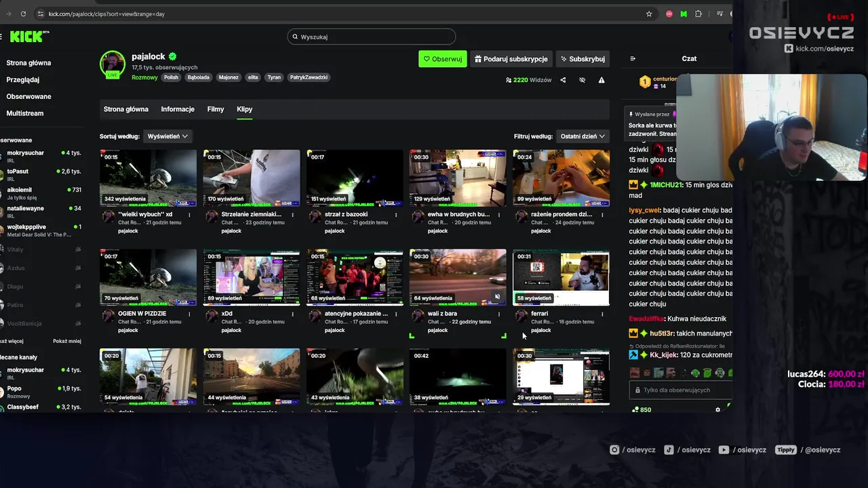Switch to the "Filmy" tab

click(216, 109)
